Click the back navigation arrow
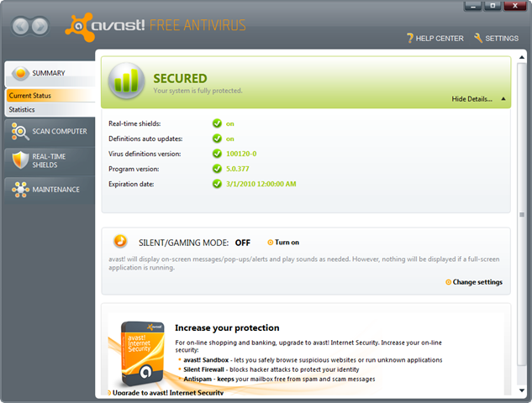The height and width of the screenshot is (403, 532). pos(21,26)
